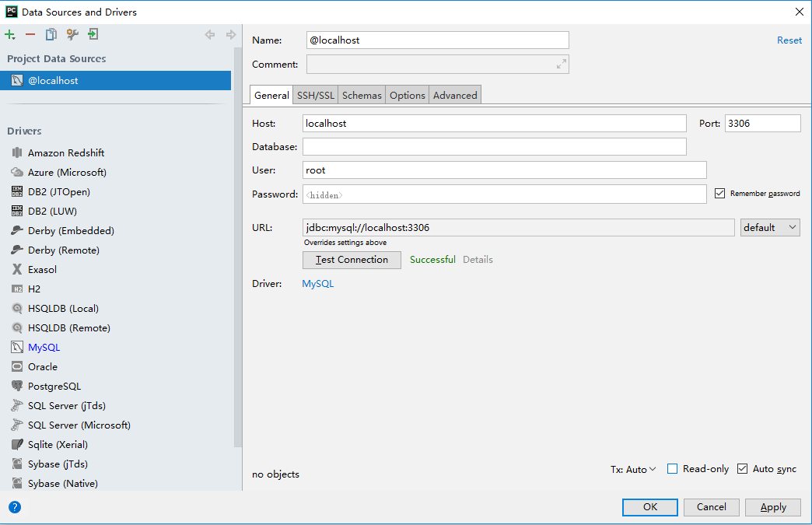Remove selected data source with minus icon

pyautogui.click(x=30, y=35)
